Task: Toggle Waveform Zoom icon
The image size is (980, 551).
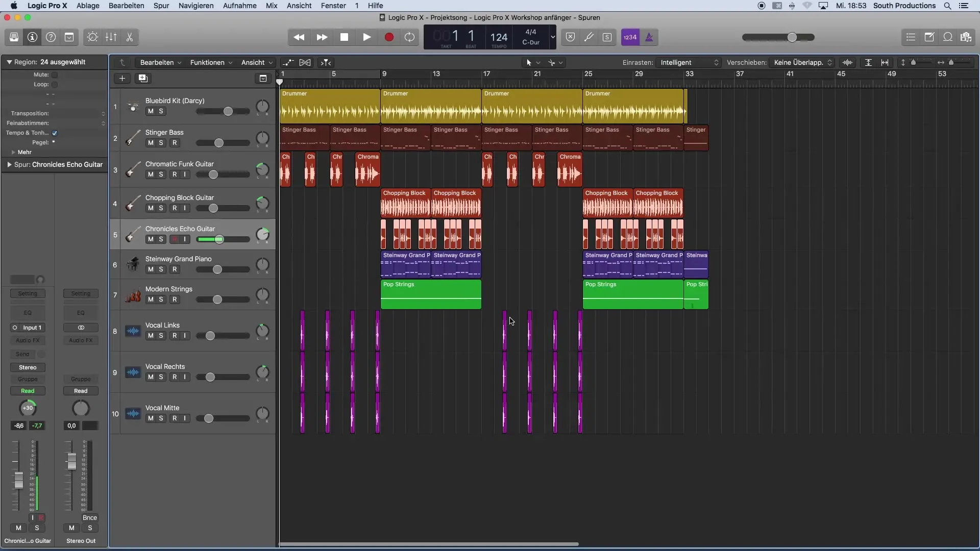Action: pyautogui.click(x=848, y=62)
